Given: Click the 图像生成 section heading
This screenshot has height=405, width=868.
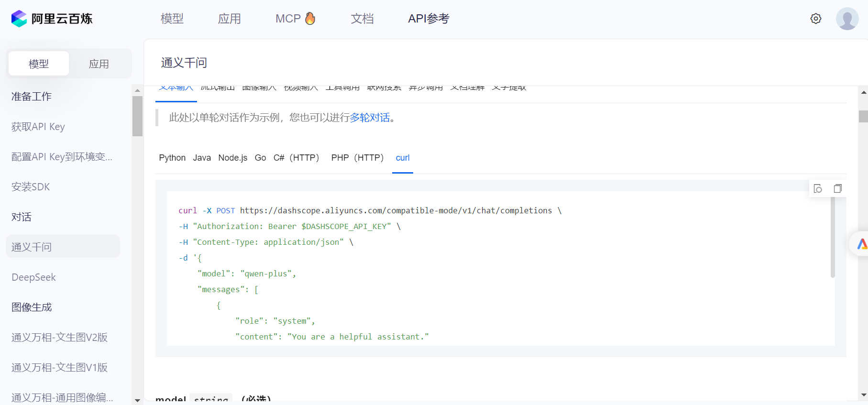Looking at the screenshot, I should [32, 307].
